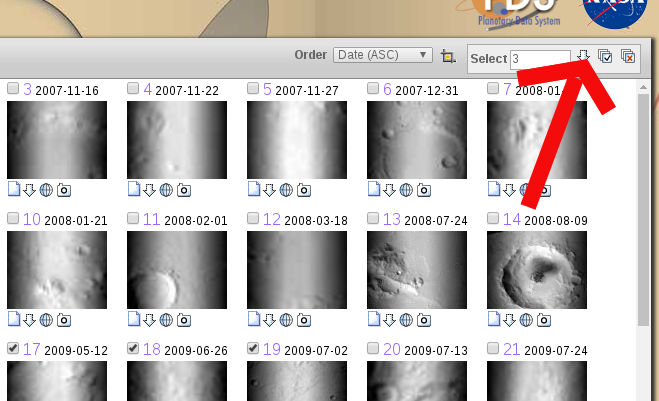
Task: Click the globe icon under image 6
Action: tap(406, 190)
